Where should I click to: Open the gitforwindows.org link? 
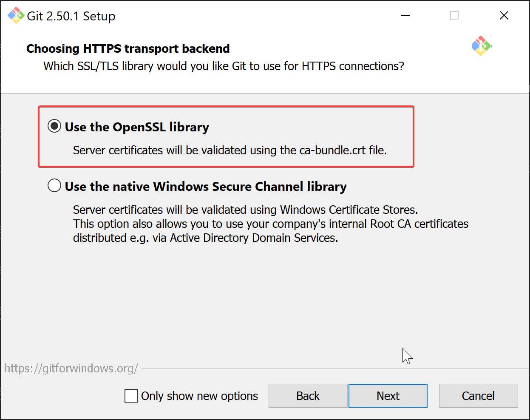(71, 368)
